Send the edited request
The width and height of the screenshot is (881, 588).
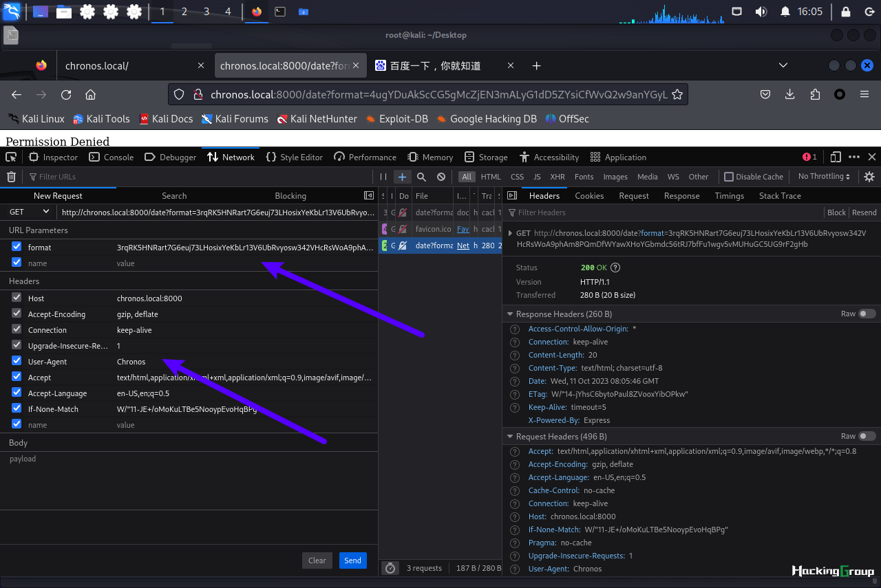pyautogui.click(x=353, y=560)
